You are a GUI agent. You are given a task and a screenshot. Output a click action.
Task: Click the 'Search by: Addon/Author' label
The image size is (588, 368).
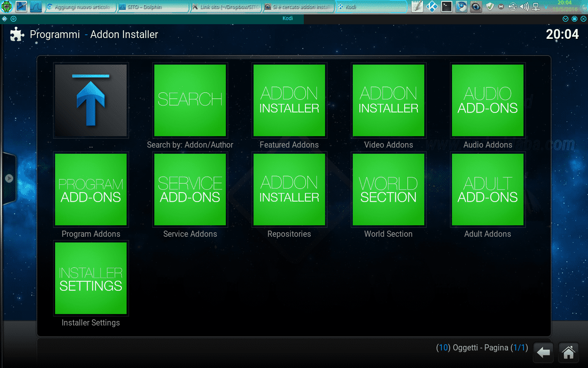click(190, 145)
